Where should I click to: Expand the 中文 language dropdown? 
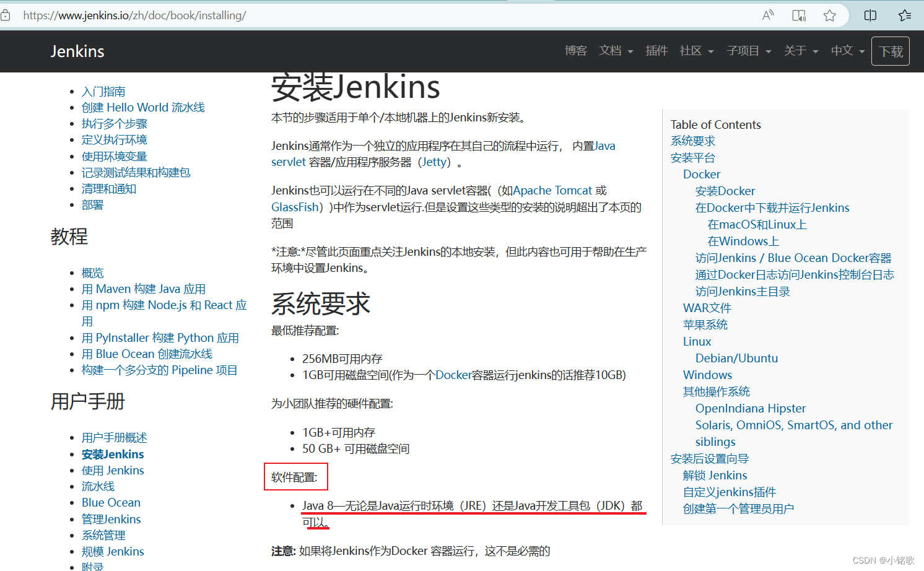848,51
